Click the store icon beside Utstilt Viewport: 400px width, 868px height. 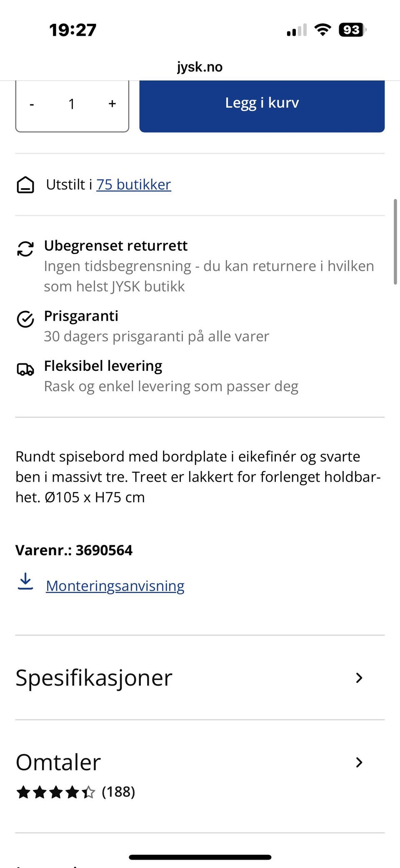point(25,185)
